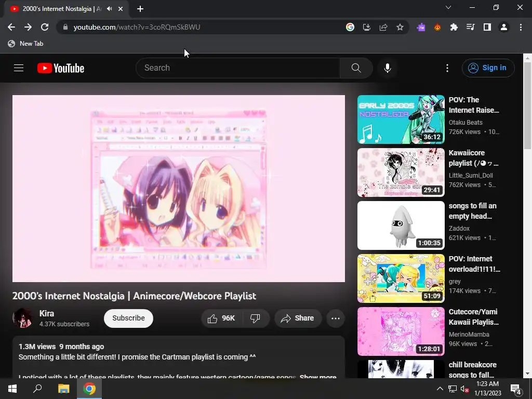
Task: Focus the YouTube search box
Action: pyautogui.click(x=238, y=68)
